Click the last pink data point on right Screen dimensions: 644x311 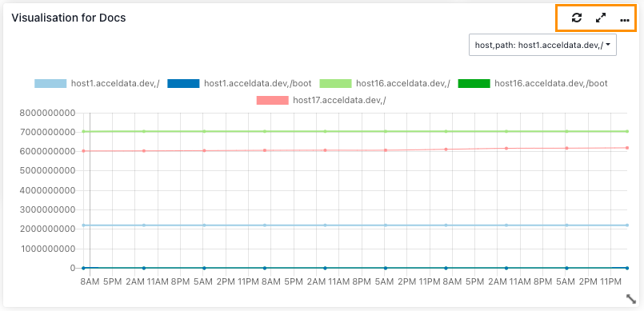(627, 148)
